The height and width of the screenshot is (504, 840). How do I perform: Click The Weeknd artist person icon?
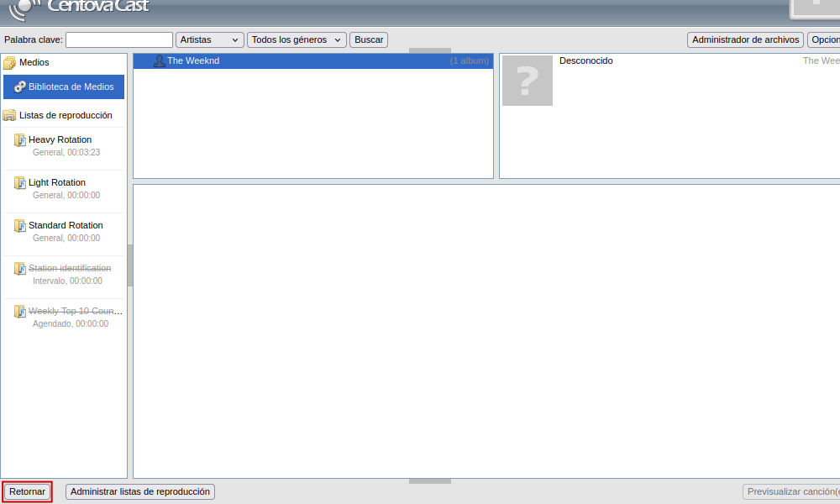(x=159, y=61)
